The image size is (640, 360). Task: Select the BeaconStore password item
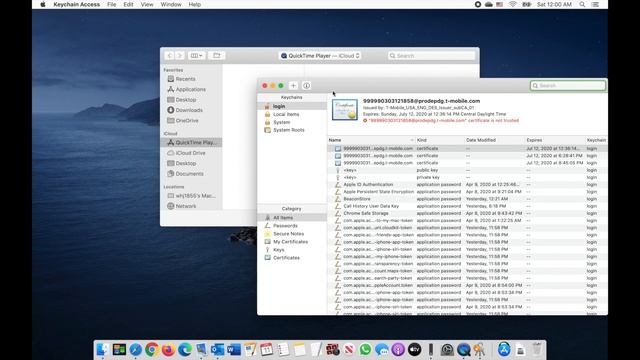pyautogui.click(x=467, y=199)
